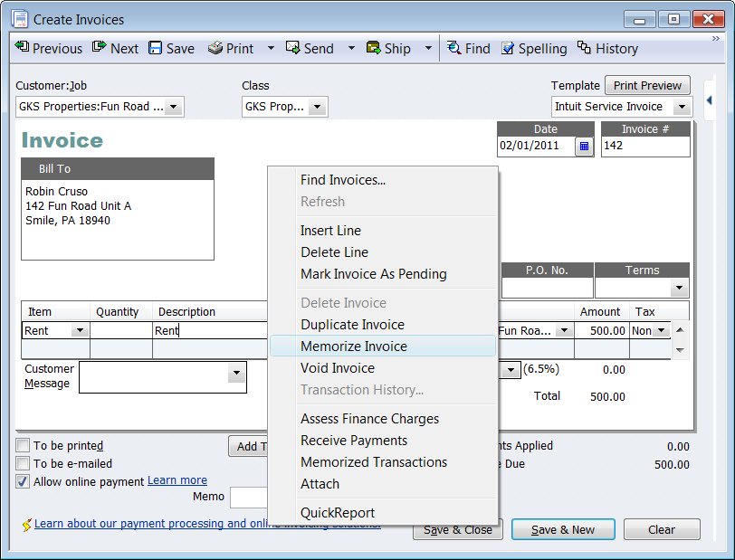
Task: Go to Next invoice in toolbar
Action: 100,48
